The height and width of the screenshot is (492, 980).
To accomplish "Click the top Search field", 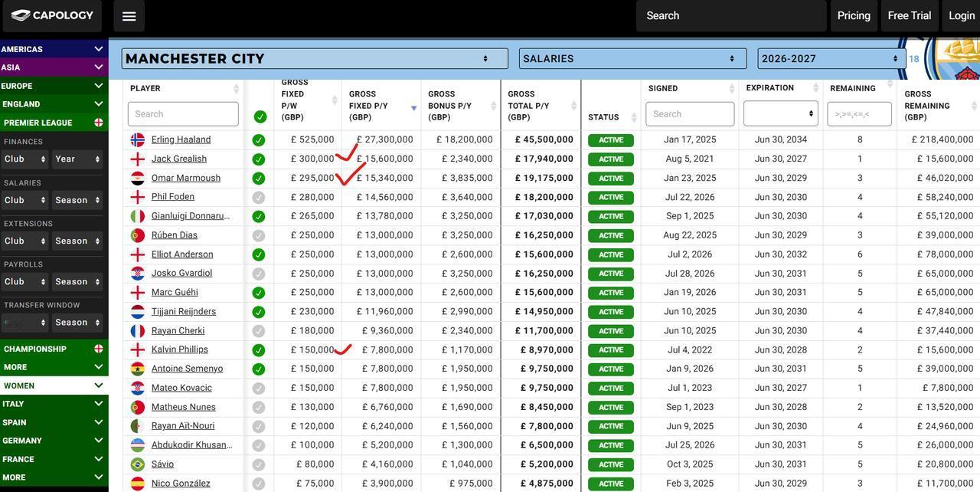I will (x=731, y=16).
